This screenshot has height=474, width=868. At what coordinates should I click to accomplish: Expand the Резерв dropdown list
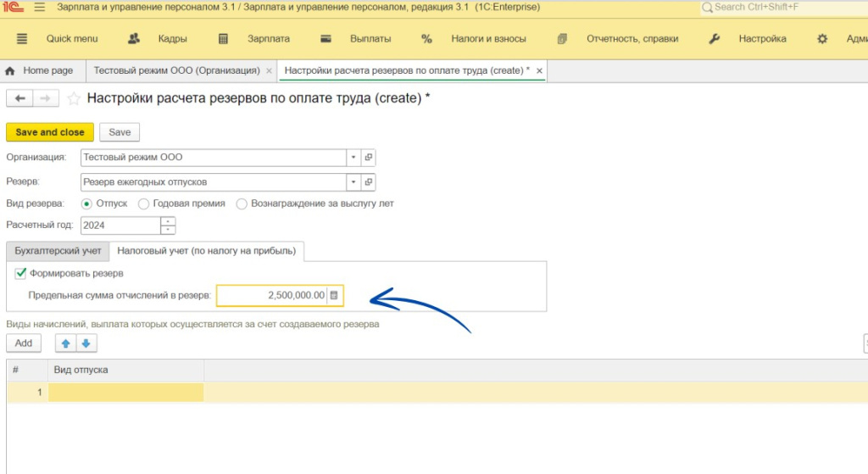pyautogui.click(x=353, y=182)
